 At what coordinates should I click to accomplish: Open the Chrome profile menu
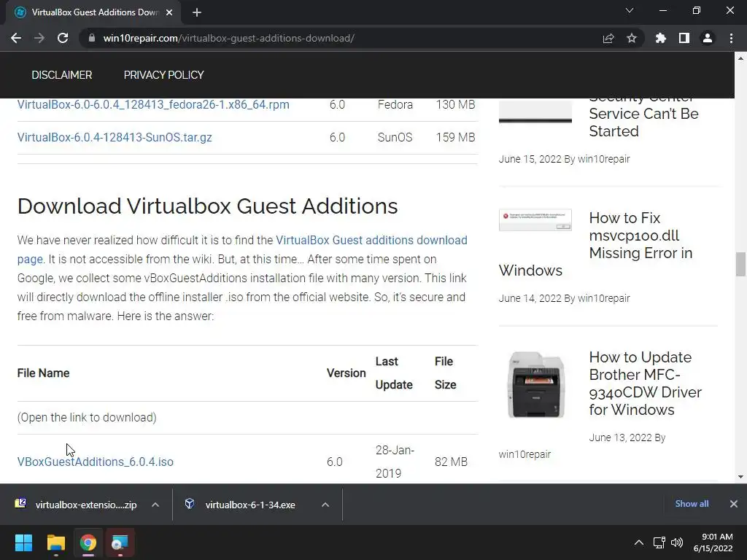click(708, 38)
